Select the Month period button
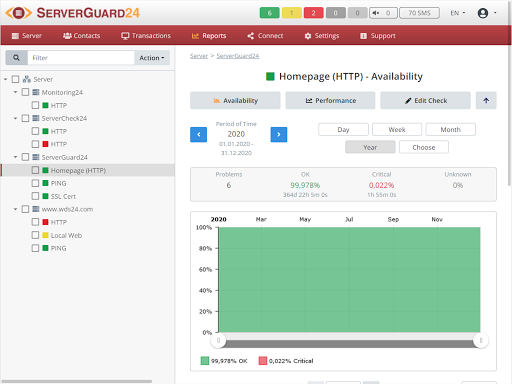Viewport: 512px width, 384px height. [x=450, y=129]
